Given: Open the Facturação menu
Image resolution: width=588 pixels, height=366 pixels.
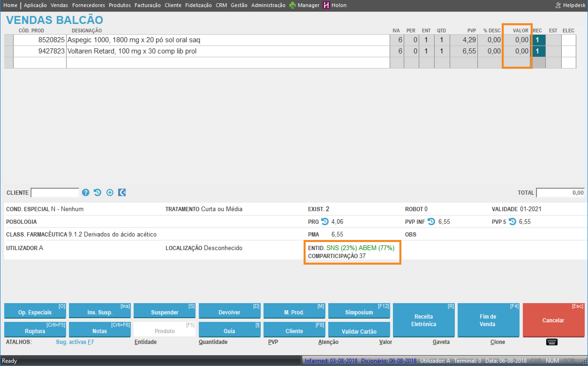Looking at the screenshot, I should 147,5.
